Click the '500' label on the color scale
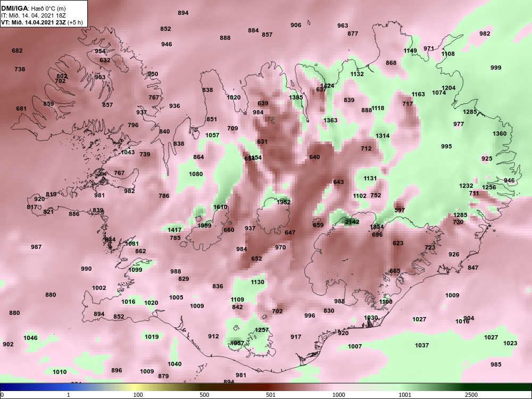 (x=204, y=395)
